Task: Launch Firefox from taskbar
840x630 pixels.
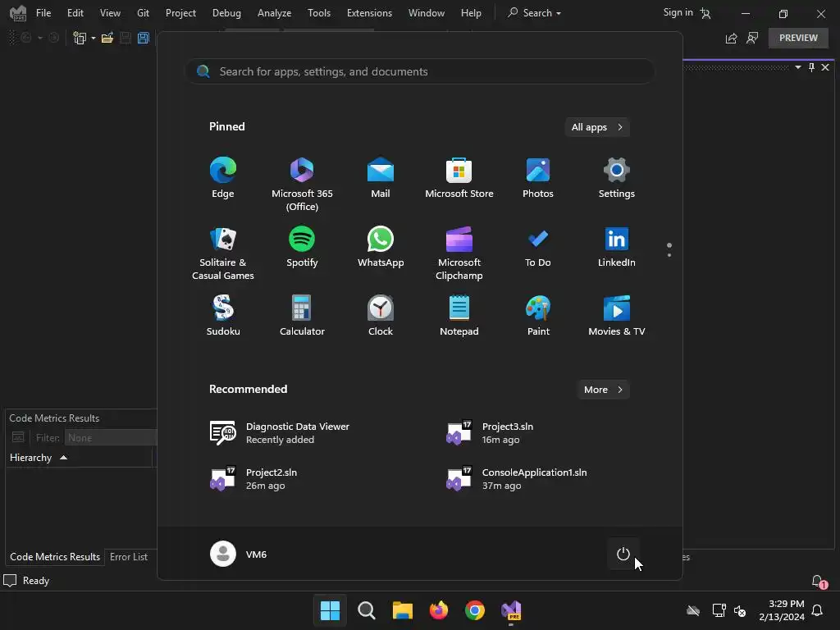Action: point(439,610)
